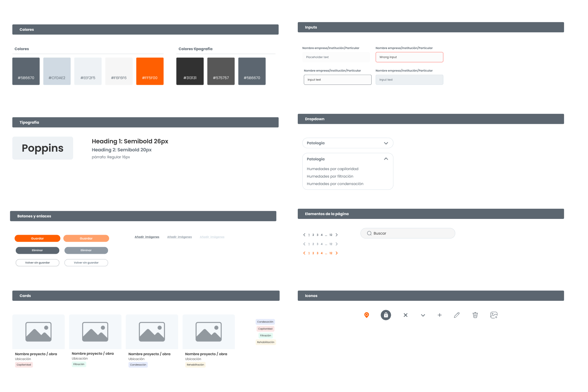Choose Humedades por filtración option

coord(330,176)
